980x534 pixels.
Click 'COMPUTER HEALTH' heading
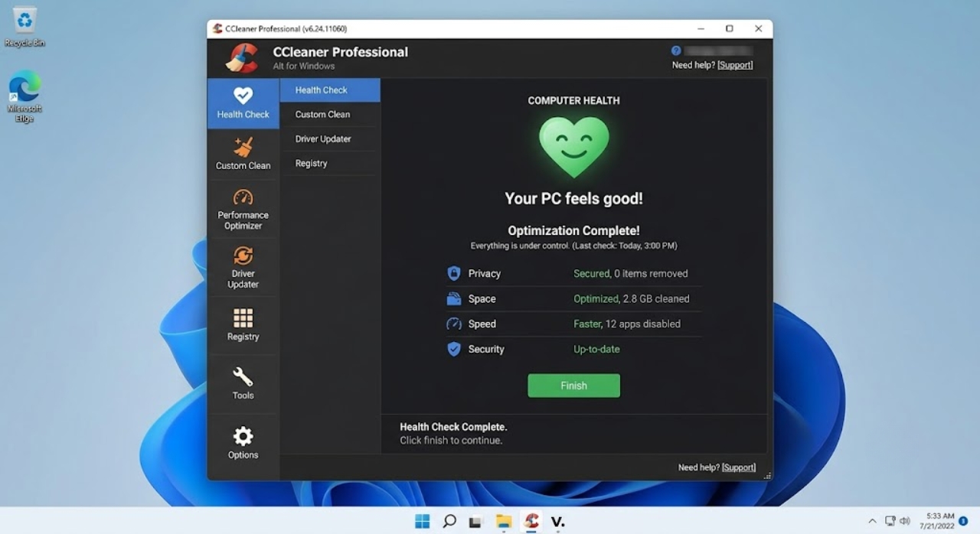[x=573, y=100]
